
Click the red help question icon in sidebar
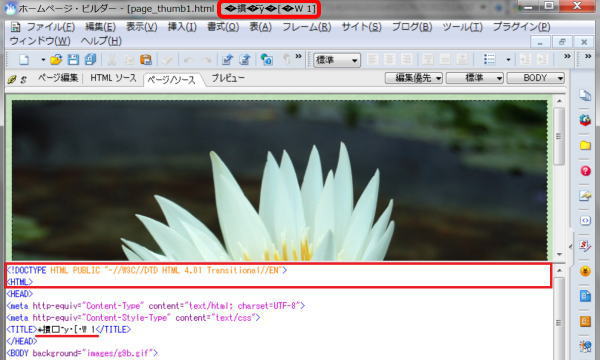point(585,171)
